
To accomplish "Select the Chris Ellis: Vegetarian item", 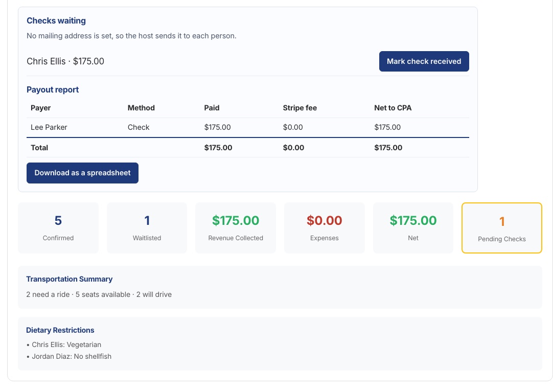I will (64, 345).
